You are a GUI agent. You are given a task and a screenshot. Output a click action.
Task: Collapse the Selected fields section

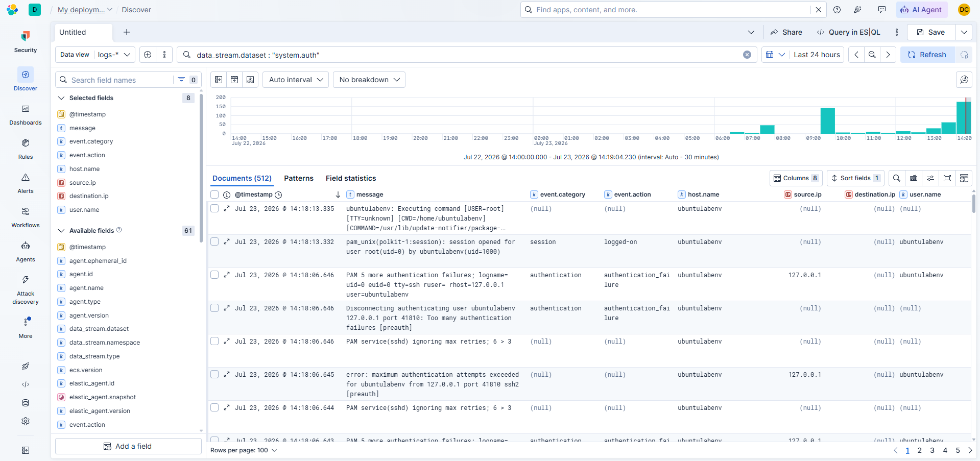point(61,98)
